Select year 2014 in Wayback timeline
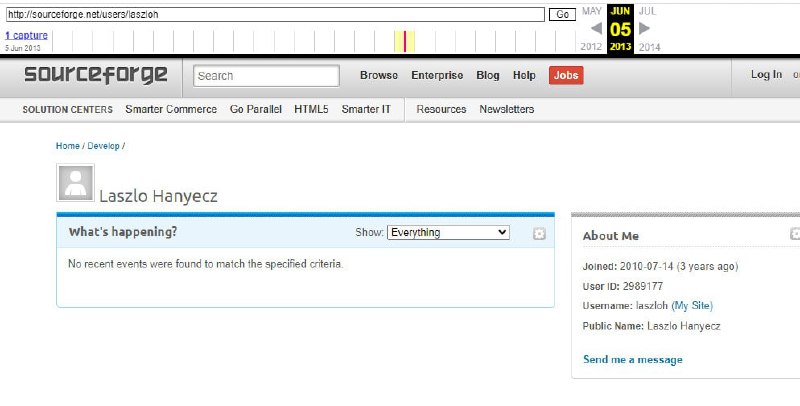Image resolution: width=800 pixels, height=406 pixels. (649, 47)
